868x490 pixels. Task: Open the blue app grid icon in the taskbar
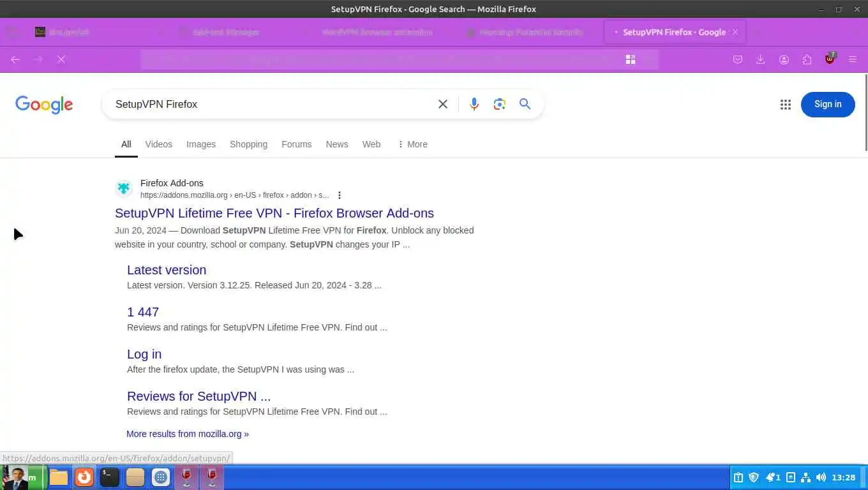(161, 477)
